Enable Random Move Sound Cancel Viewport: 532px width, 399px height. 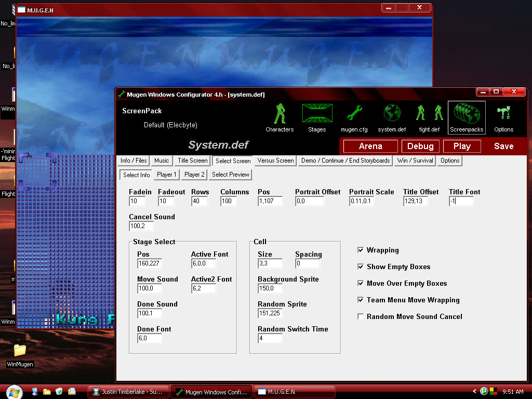pyautogui.click(x=361, y=316)
